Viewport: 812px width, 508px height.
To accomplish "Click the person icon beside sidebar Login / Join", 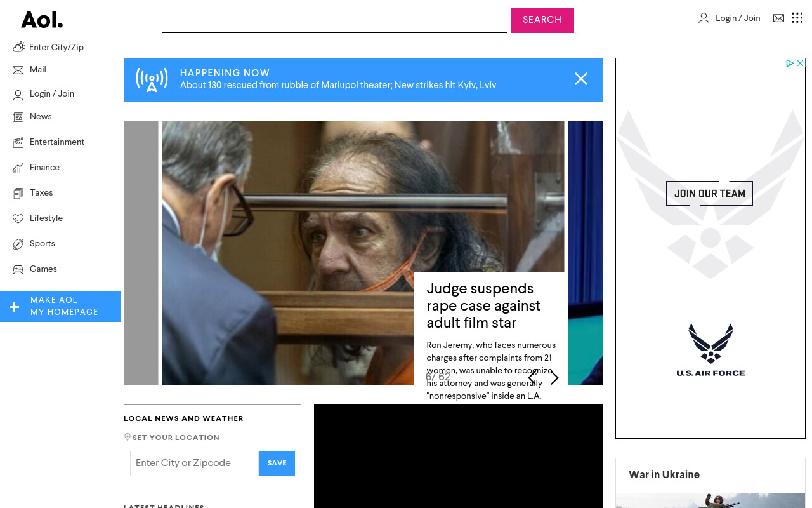I will 18,96.
